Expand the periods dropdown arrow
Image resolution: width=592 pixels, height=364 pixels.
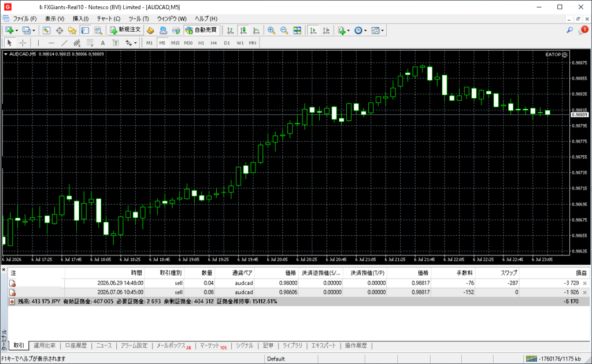point(365,31)
